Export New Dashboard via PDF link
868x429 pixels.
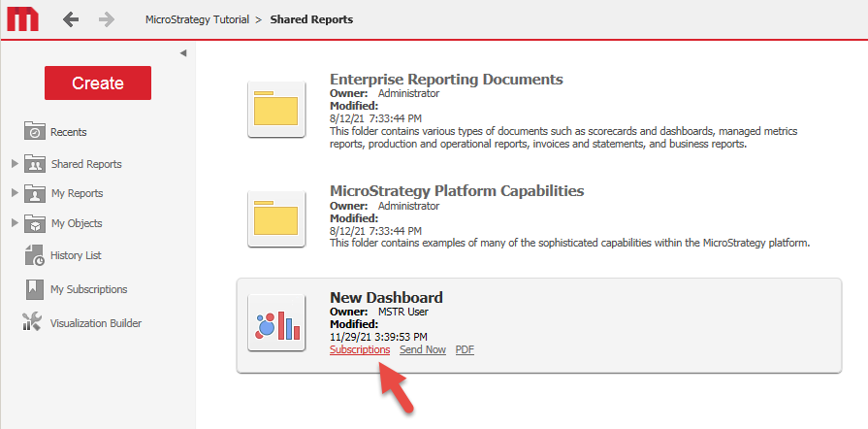[465, 349]
